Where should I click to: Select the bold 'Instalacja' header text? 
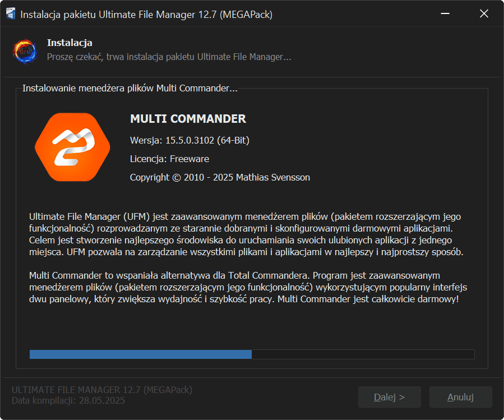(70, 43)
